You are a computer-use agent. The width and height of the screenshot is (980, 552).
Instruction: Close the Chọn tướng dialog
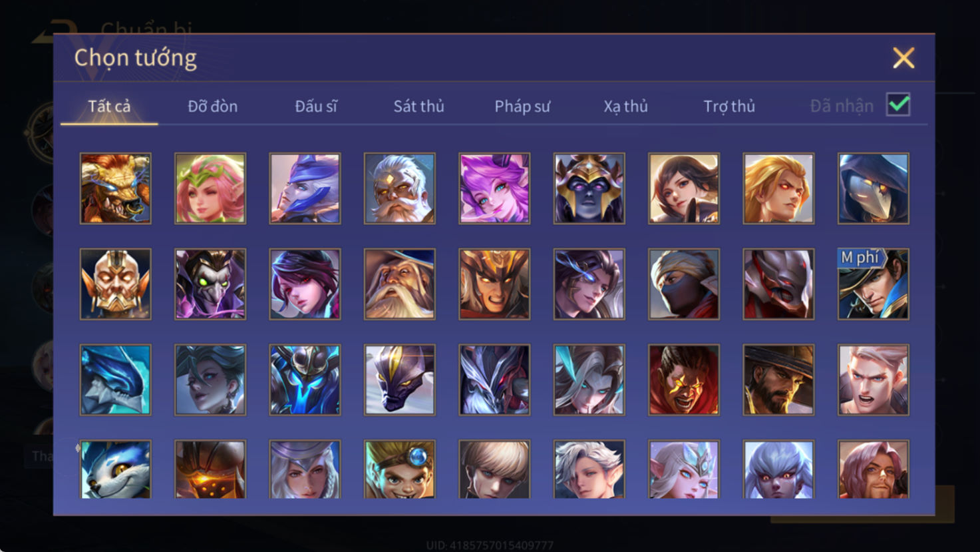point(903,58)
